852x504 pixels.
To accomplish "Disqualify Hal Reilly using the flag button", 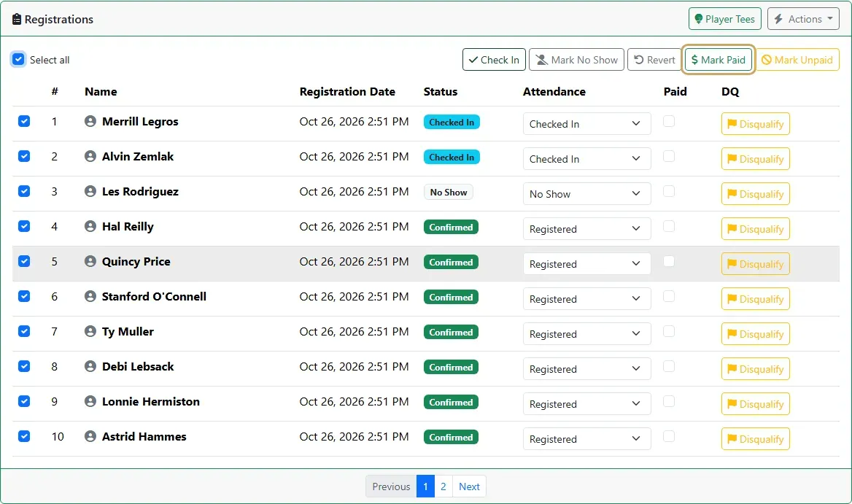I will coord(755,229).
